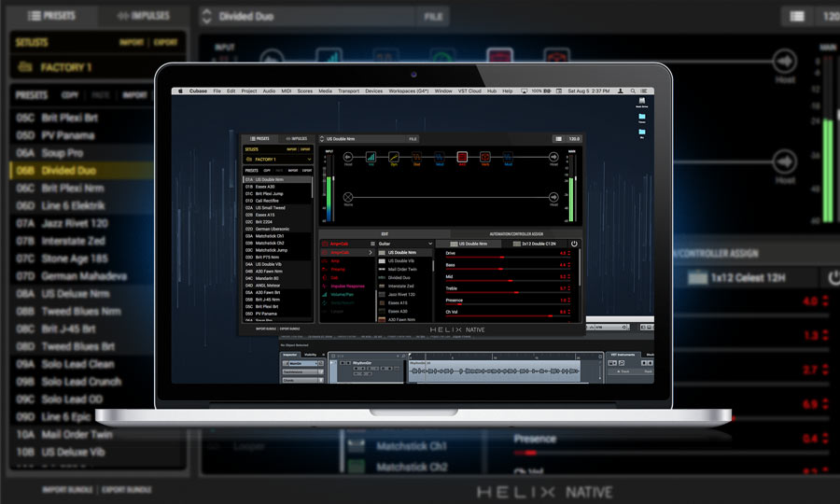Viewport: 840px width, 504px height.
Task: Click IMPORT in the Setlists header
Action: [x=291, y=149]
